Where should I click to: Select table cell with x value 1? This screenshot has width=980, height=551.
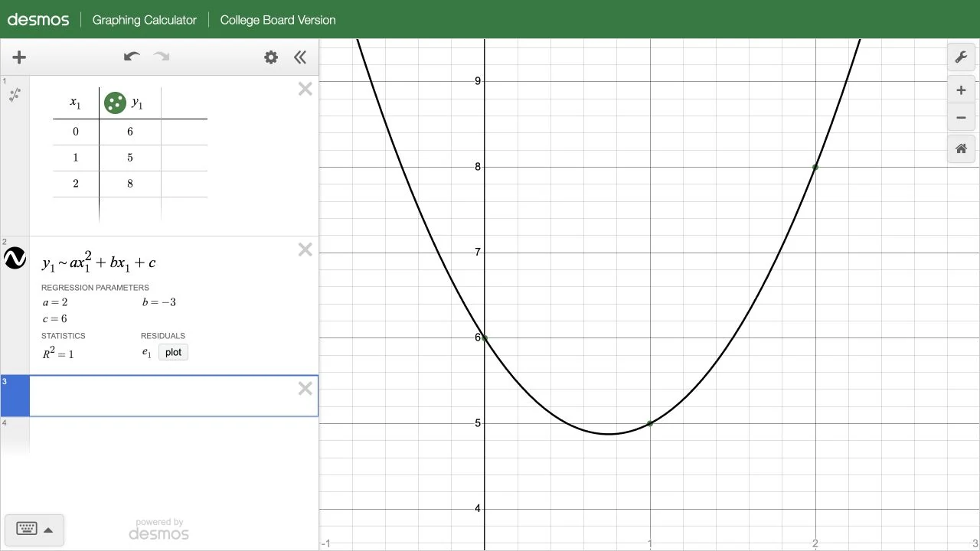(76, 158)
